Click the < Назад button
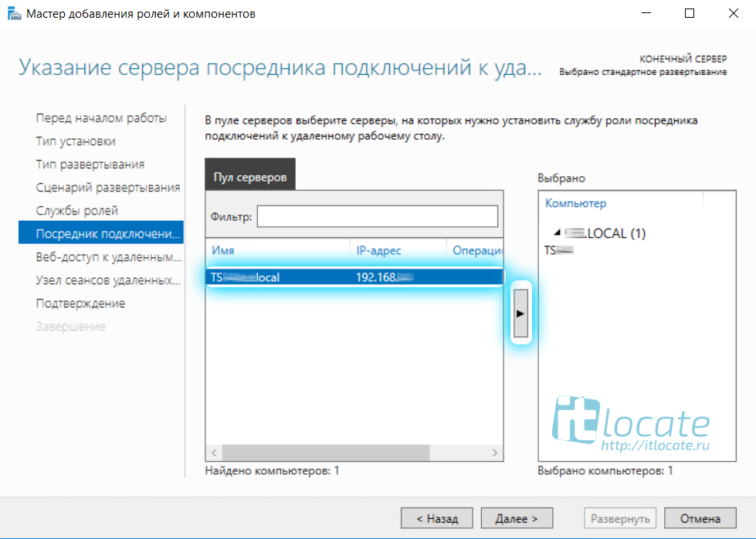Image resolution: width=756 pixels, height=539 pixels. click(x=437, y=518)
